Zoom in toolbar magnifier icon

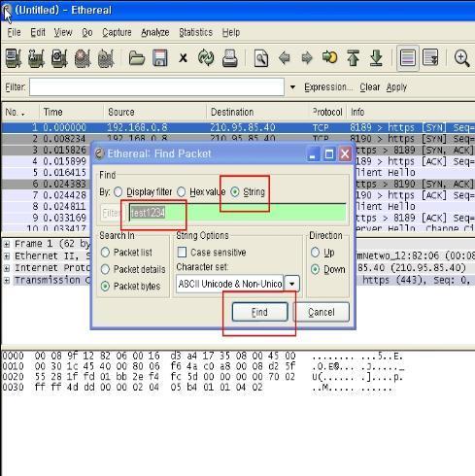coord(462,58)
